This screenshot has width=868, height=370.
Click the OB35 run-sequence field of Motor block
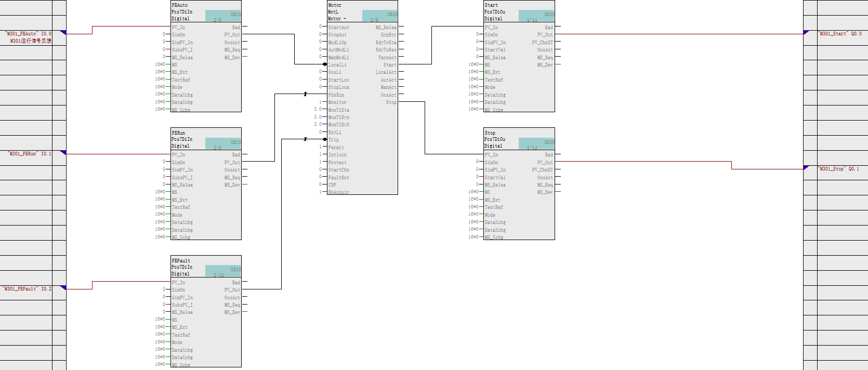coord(379,15)
